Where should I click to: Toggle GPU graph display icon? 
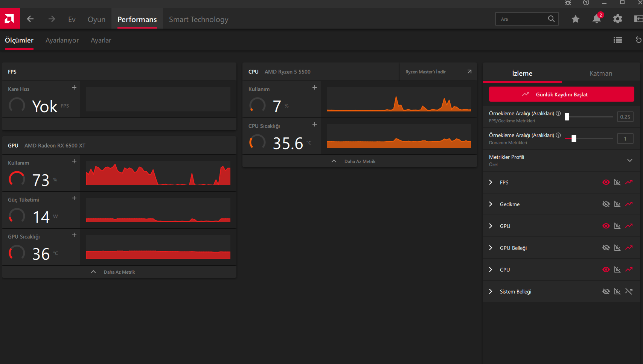617,226
